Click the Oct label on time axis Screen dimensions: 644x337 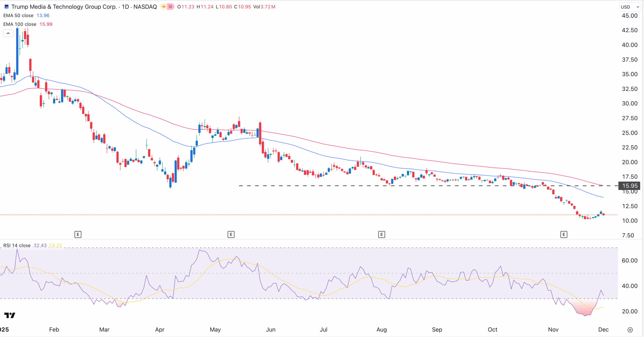[493, 330]
